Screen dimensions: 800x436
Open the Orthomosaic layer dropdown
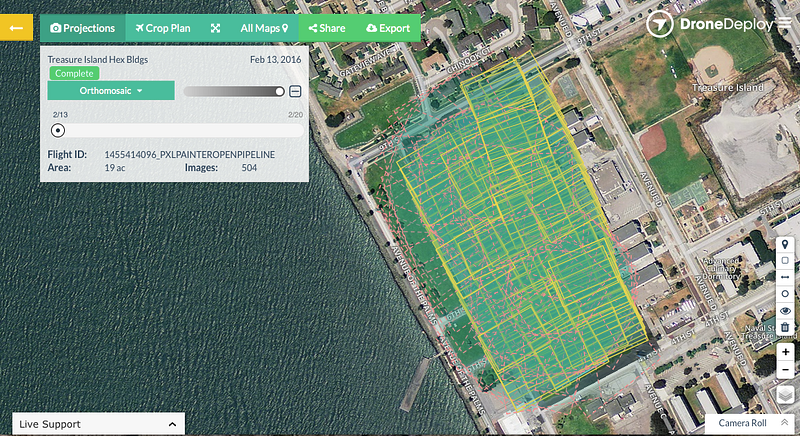111,91
